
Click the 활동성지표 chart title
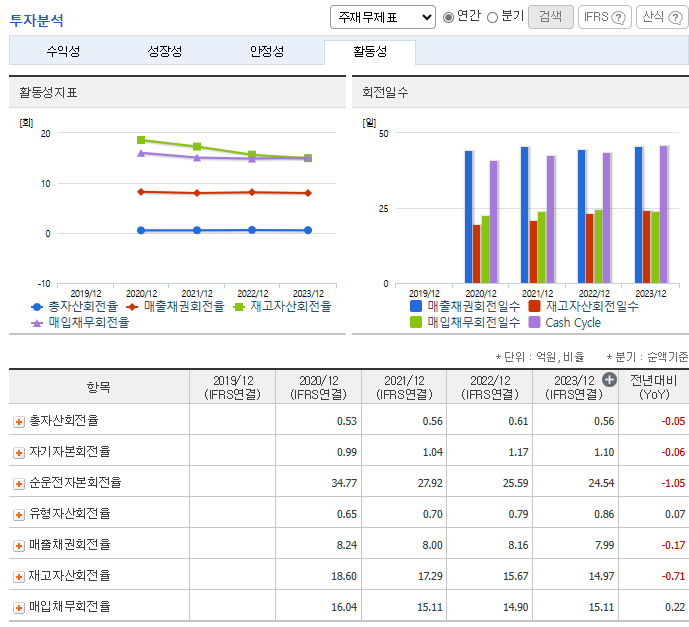coord(48,92)
